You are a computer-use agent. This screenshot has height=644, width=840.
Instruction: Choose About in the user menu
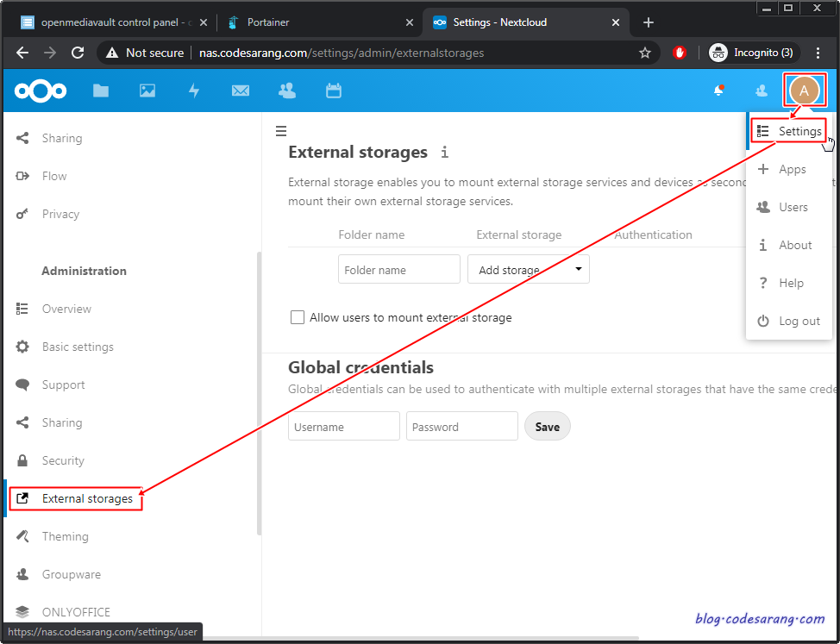(x=788, y=245)
